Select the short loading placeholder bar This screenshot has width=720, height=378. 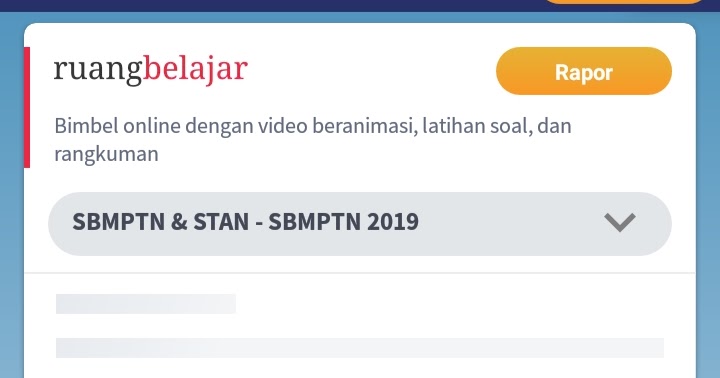146,304
